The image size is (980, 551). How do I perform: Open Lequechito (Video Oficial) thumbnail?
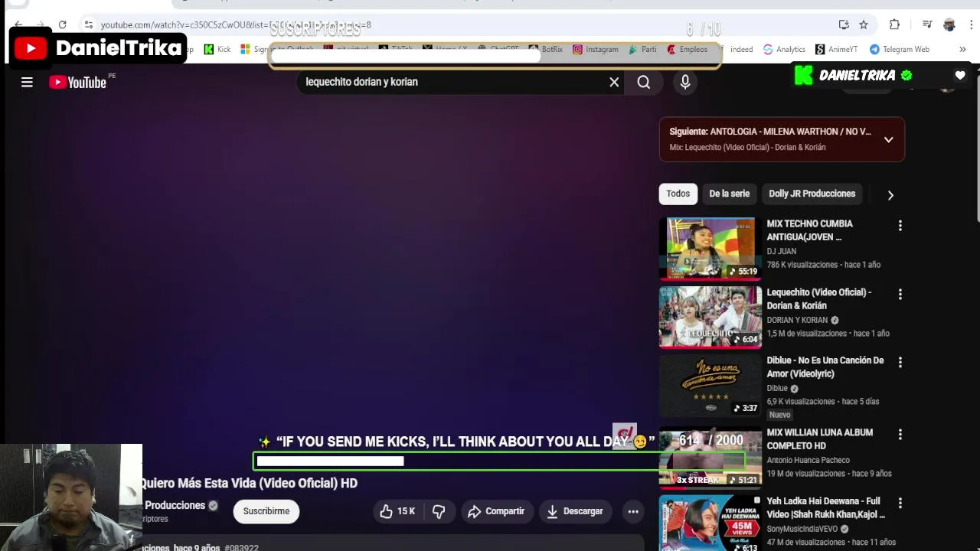coord(710,317)
